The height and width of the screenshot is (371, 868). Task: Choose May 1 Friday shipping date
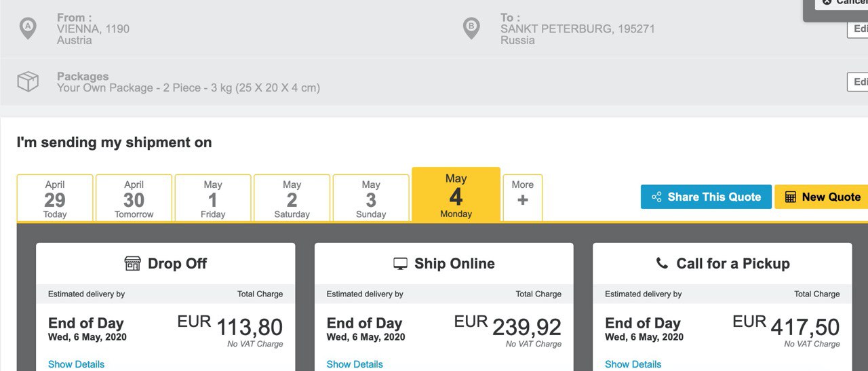[213, 198]
